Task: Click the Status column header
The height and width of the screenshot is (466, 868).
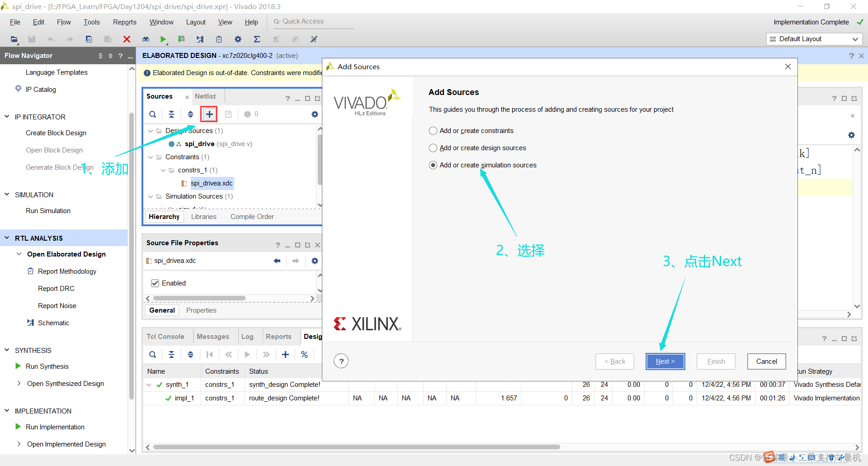Action: click(259, 371)
